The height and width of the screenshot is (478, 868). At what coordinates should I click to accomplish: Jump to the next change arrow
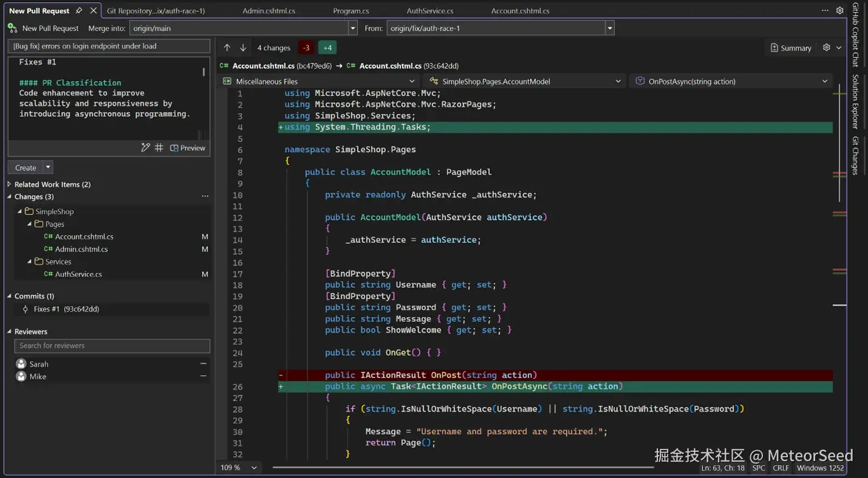(x=243, y=48)
